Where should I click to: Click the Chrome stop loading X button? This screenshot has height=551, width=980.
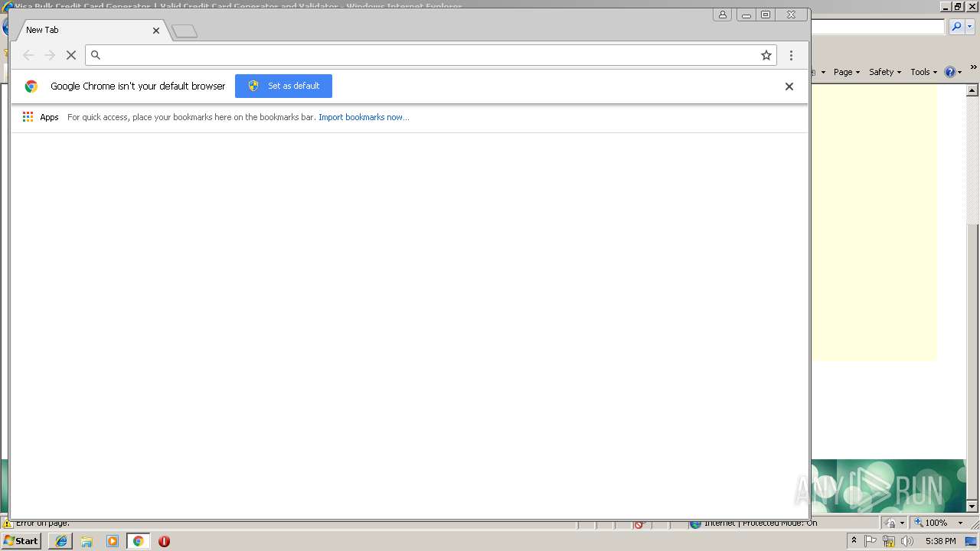(x=71, y=55)
